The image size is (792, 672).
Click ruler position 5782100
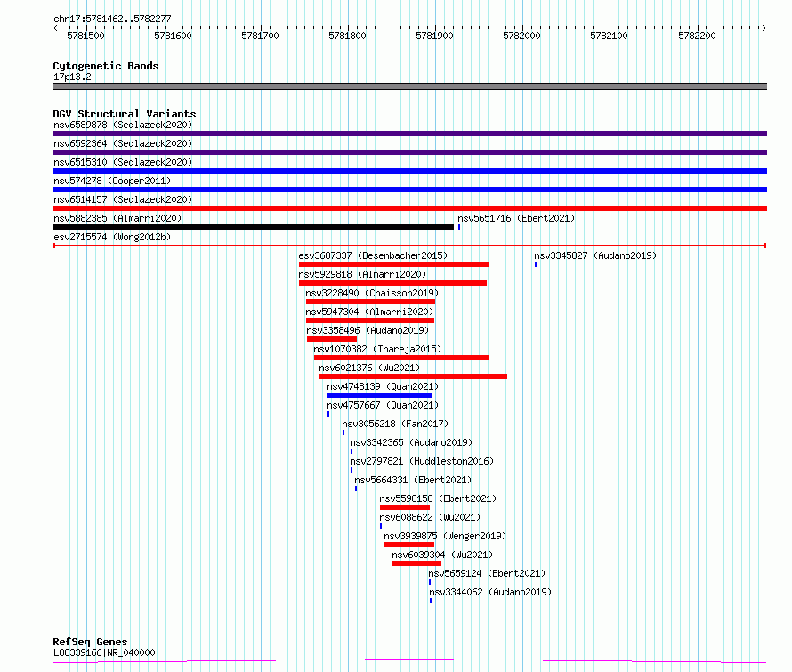(x=610, y=36)
